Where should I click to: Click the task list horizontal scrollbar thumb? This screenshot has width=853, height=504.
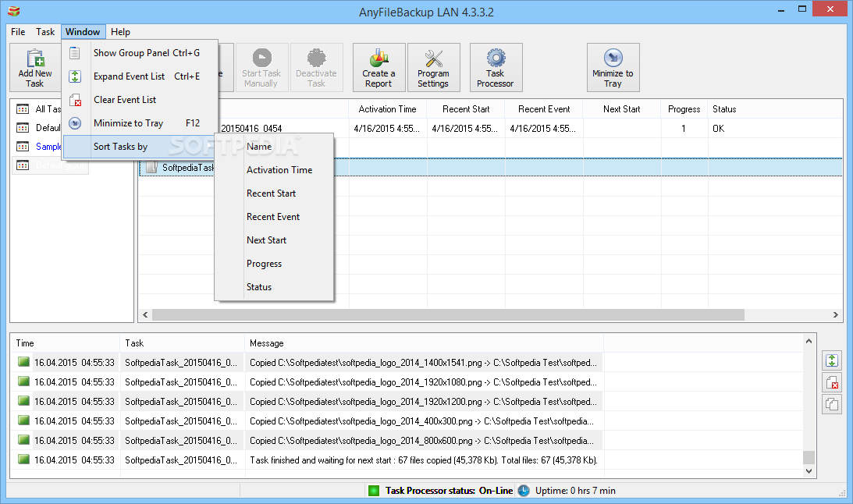[448, 314]
